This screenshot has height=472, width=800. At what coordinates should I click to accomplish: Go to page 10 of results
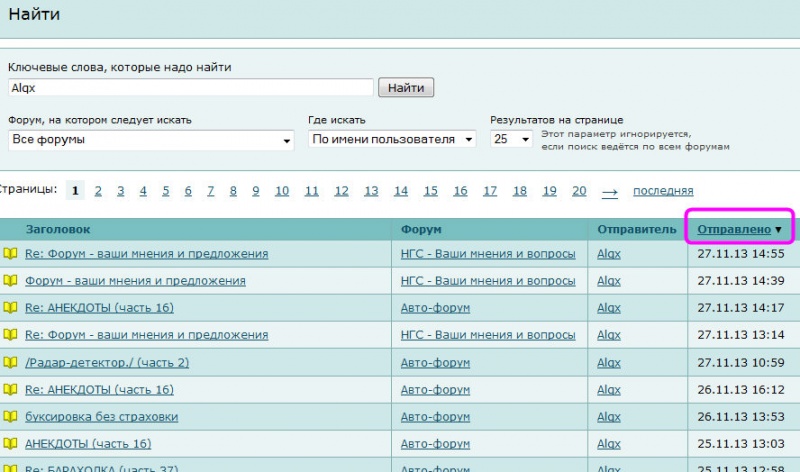click(282, 191)
